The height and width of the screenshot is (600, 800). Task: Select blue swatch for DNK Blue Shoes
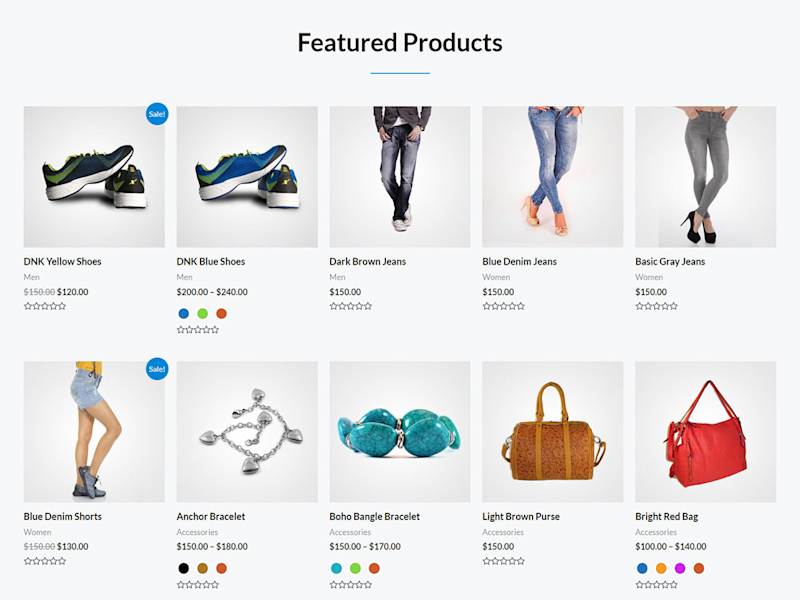pyautogui.click(x=184, y=313)
